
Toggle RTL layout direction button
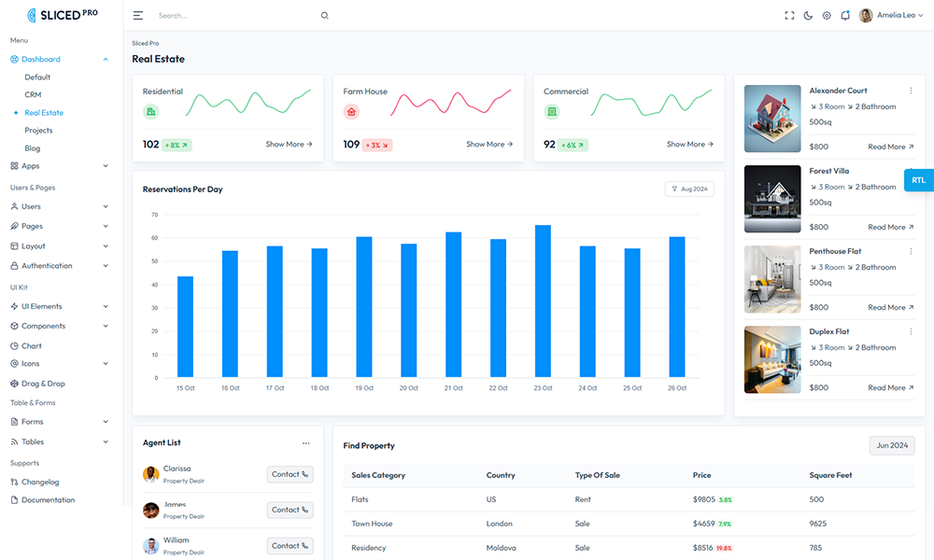click(x=918, y=180)
